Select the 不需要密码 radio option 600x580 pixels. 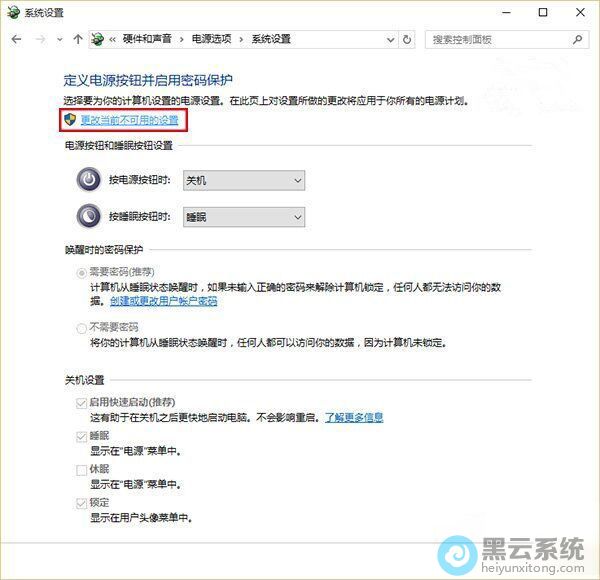pos(81,328)
